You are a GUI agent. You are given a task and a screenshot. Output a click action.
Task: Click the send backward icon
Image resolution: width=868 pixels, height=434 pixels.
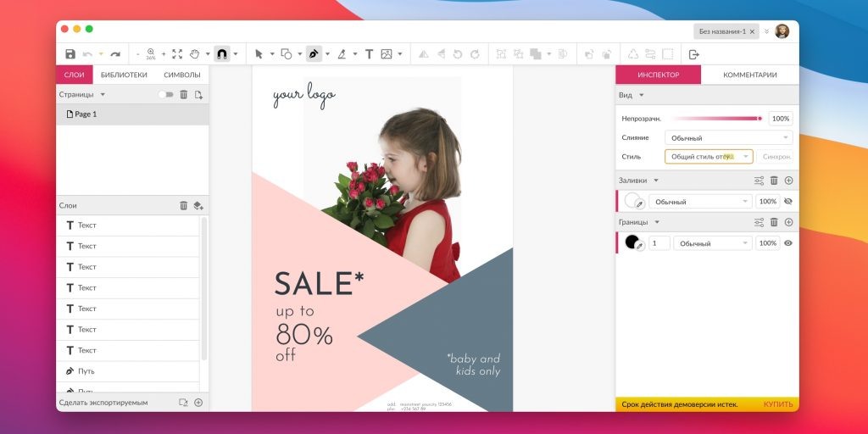607,54
